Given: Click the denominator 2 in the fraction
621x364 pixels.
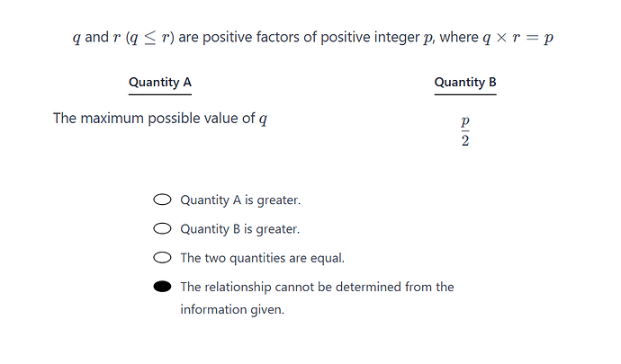Looking at the screenshot, I should (465, 140).
